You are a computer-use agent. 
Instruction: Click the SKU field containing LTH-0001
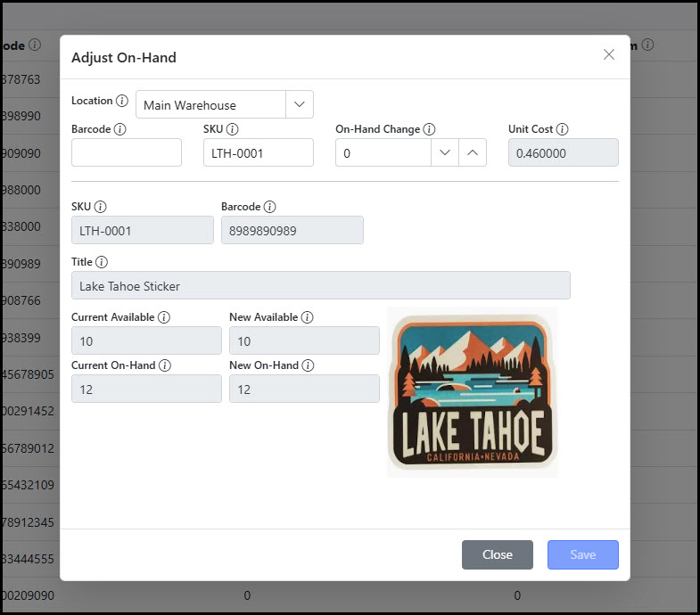tap(259, 152)
